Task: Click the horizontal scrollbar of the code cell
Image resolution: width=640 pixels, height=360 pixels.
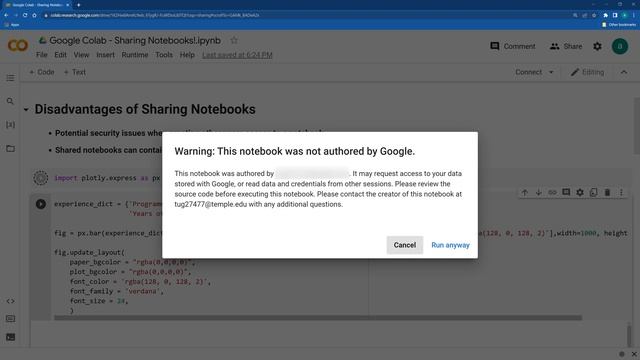Action: [318, 318]
